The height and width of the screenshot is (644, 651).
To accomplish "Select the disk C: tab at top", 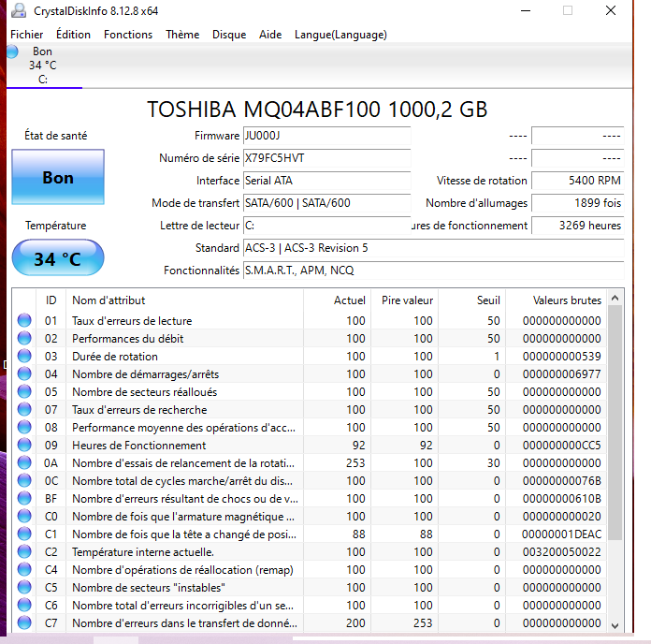I will [x=43, y=66].
